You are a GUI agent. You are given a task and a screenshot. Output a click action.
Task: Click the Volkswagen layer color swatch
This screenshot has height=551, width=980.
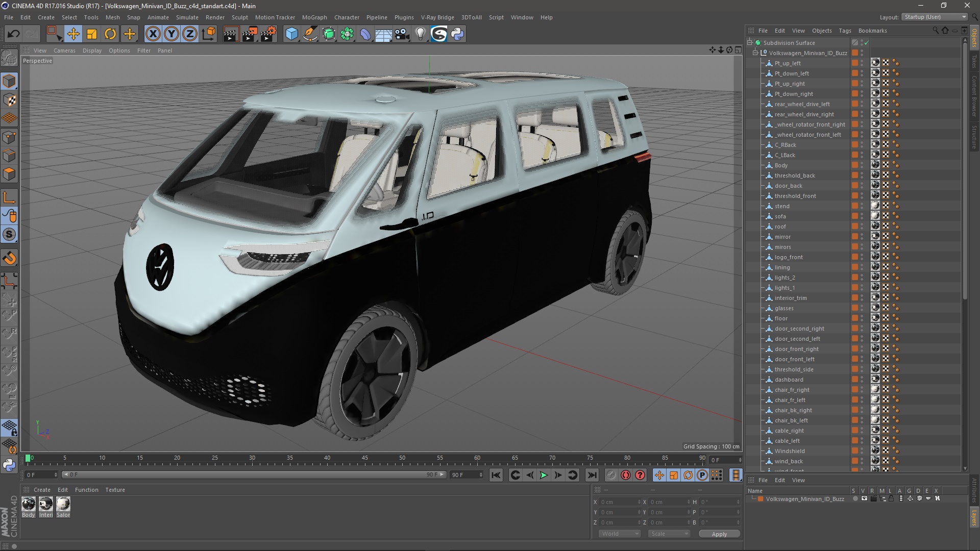(x=761, y=499)
